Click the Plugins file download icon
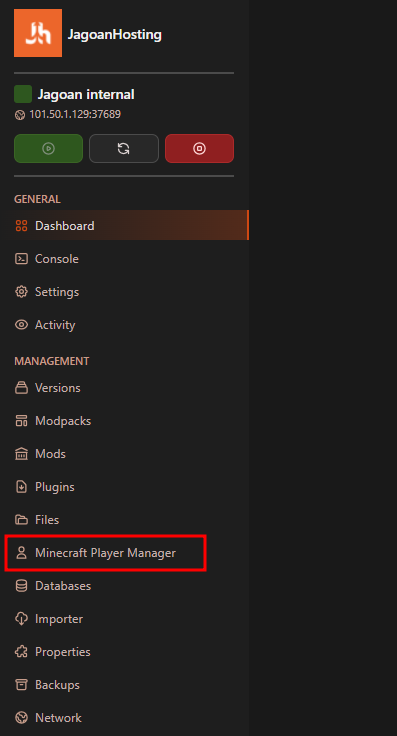 [22, 487]
